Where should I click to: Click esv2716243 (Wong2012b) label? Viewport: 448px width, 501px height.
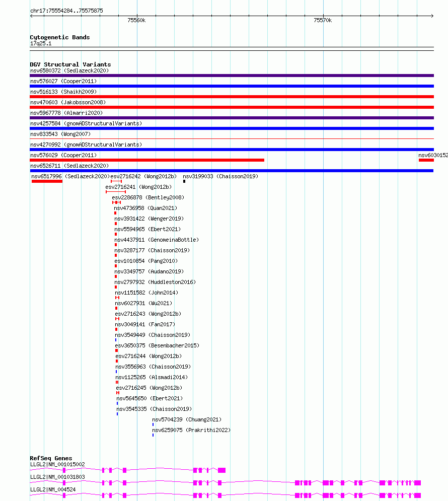point(148,314)
